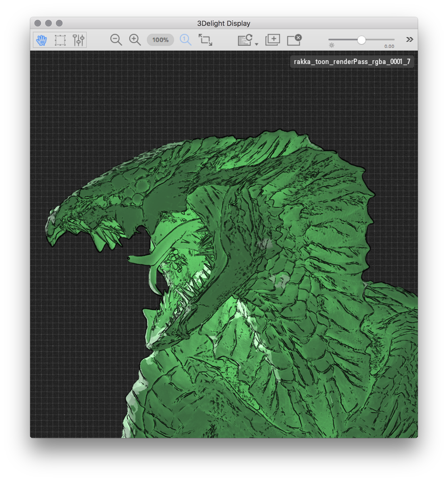
Task: Click the re-render image icon
Action: 245,40
